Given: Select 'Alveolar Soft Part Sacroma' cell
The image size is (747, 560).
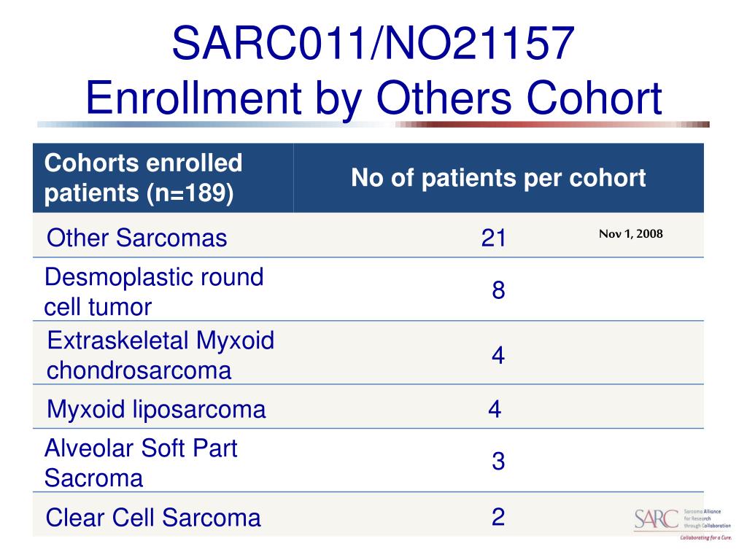Looking at the screenshot, I should 141,463.
